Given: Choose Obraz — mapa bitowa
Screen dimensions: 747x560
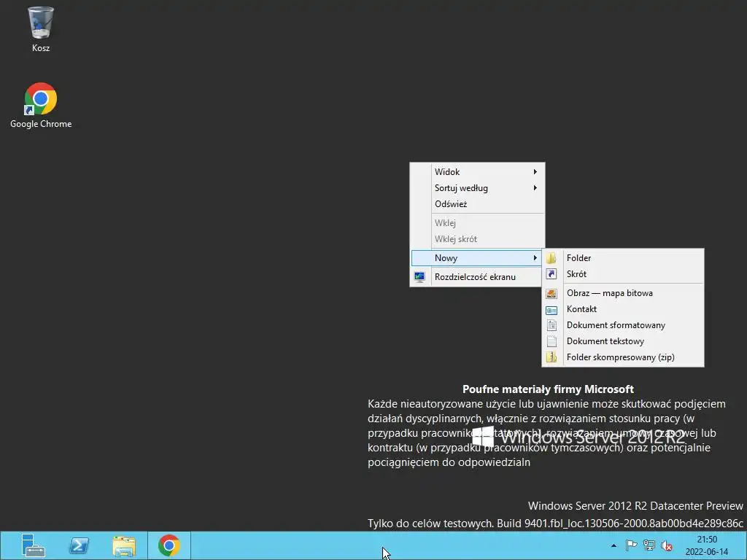Looking at the screenshot, I should [x=623, y=293].
